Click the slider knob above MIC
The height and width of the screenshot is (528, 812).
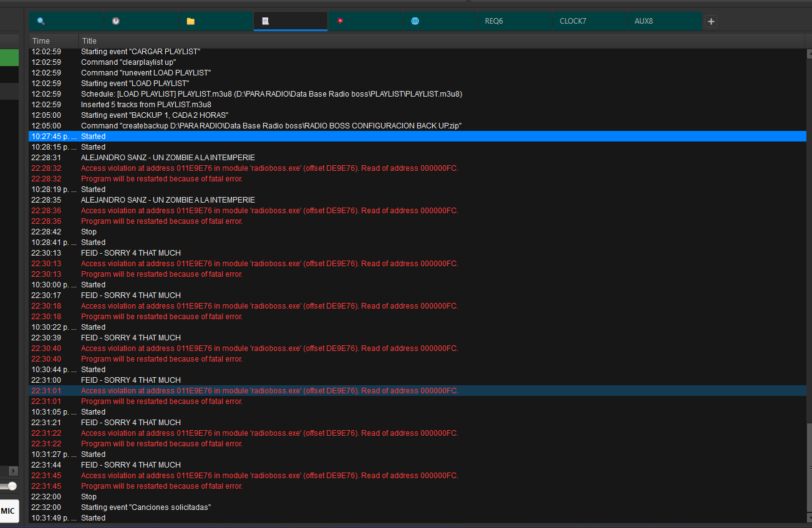(x=12, y=486)
